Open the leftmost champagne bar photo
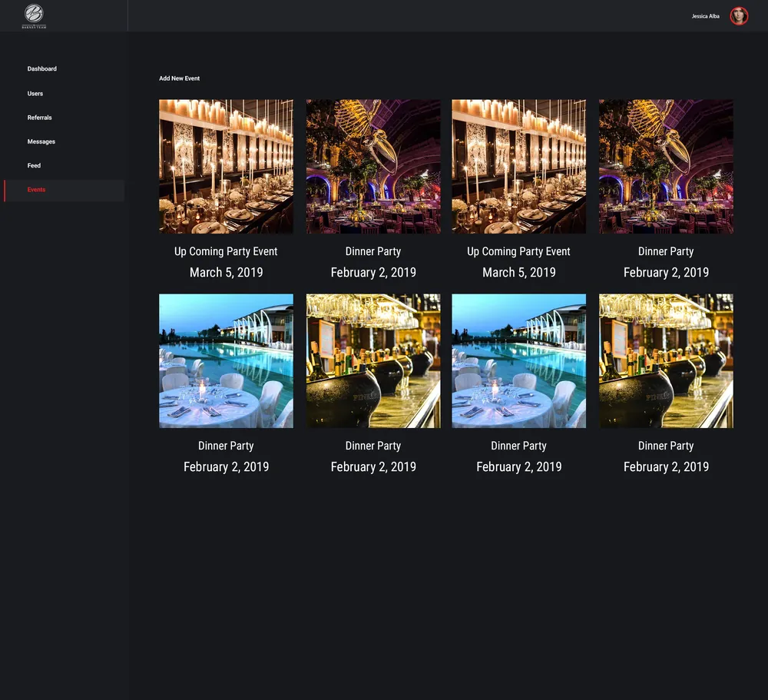 pos(373,361)
